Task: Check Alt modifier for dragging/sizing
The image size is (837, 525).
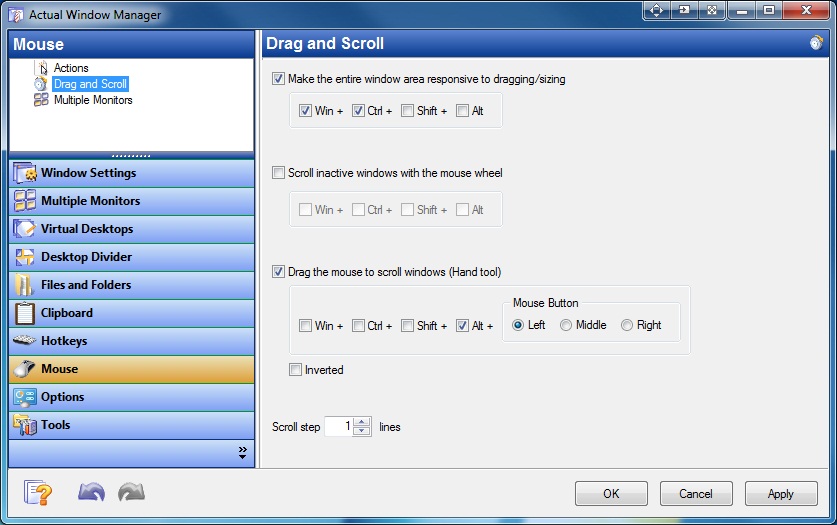Action: tap(462, 110)
